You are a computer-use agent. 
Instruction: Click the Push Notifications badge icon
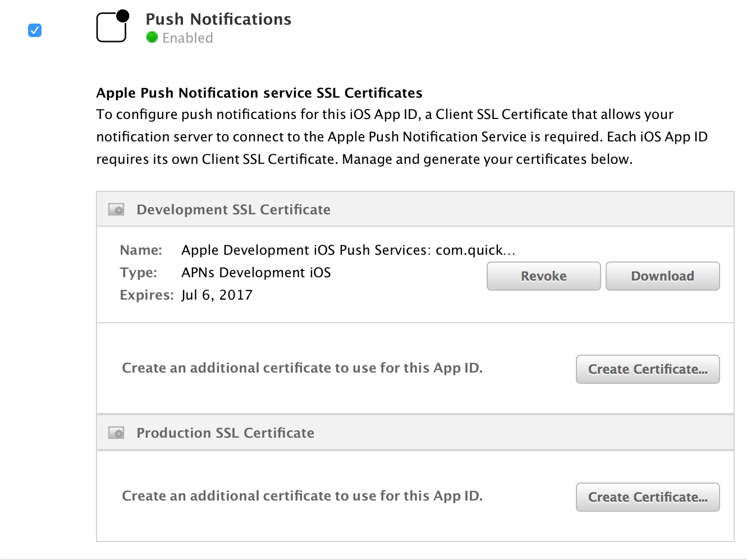click(x=113, y=26)
